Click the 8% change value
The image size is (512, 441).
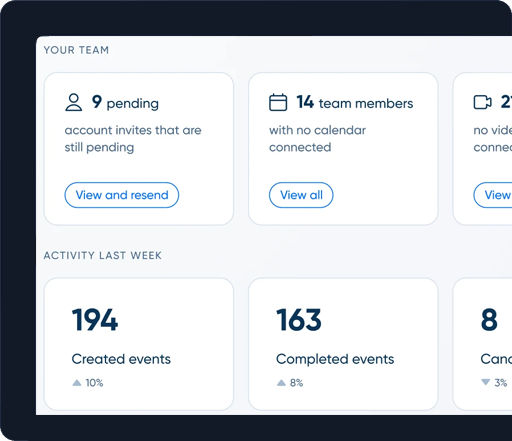tap(296, 383)
